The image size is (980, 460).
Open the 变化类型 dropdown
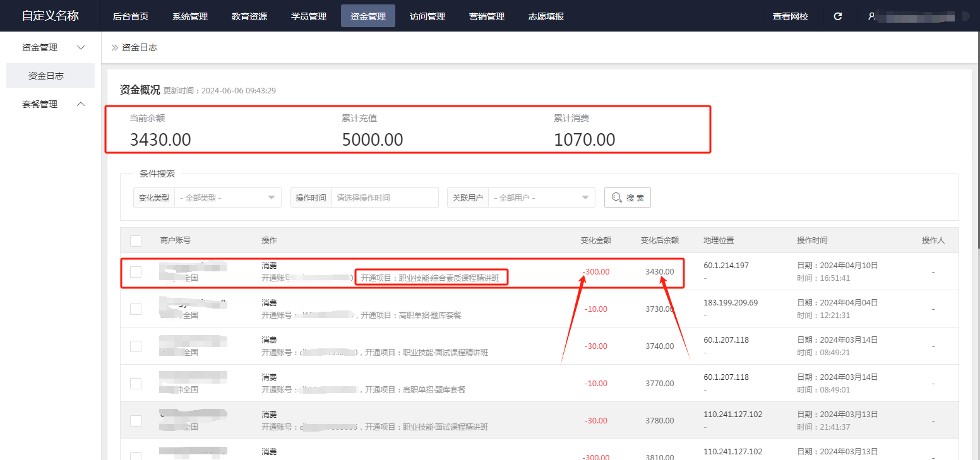click(x=228, y=198)
